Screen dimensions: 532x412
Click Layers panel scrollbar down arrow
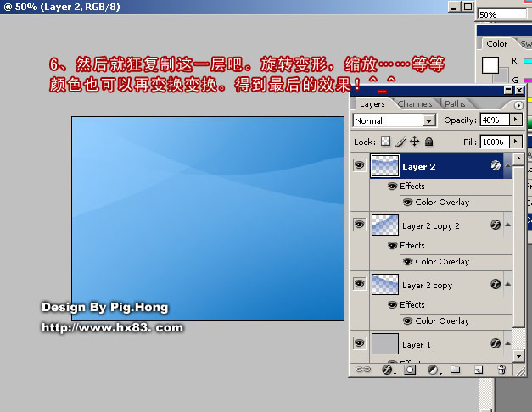click(518, 356)
